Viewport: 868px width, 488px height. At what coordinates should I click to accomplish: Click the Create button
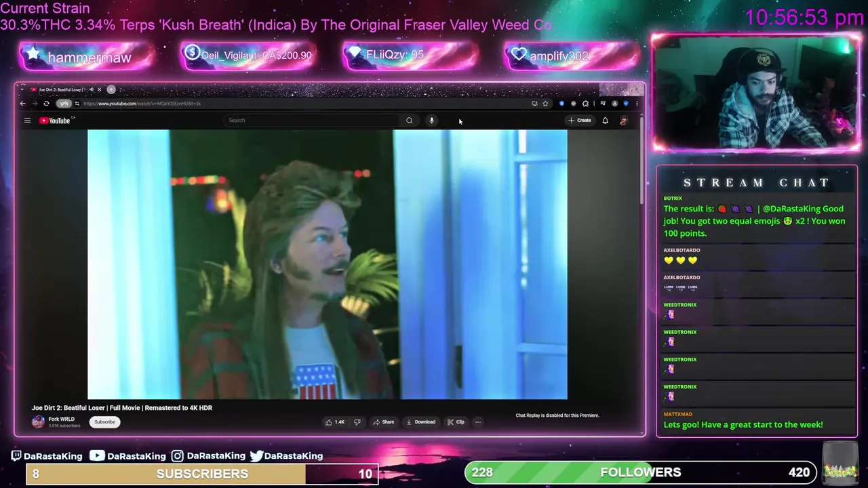tap(580, 121)
